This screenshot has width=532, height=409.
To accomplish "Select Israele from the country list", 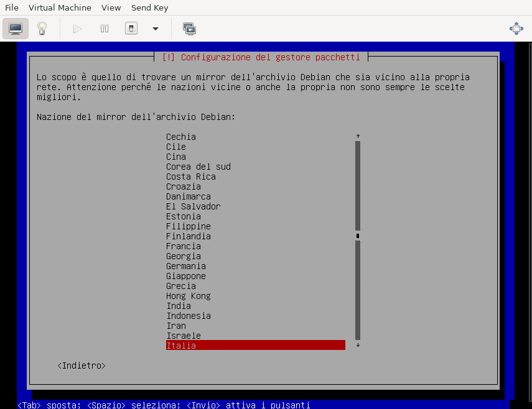I will (x=256, y=336).
